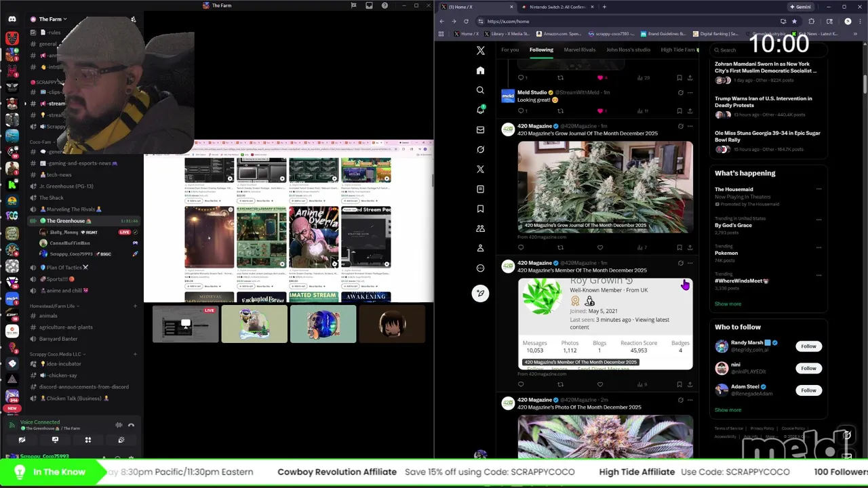The height and width of the screenshot is (488, 868).
Task: Open Shotty_Mommy's LIVE stream thumbnail
Action: 185,324
